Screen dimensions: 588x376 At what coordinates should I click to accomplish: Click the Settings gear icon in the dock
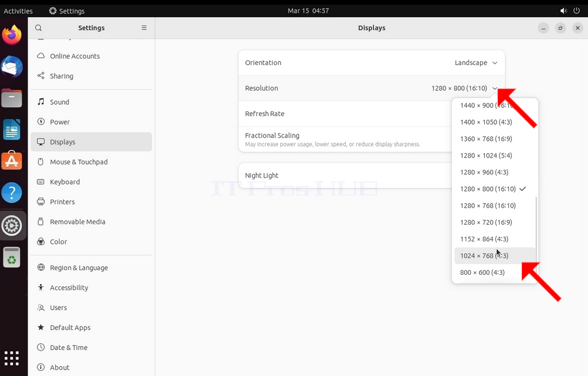click(12, 226)
